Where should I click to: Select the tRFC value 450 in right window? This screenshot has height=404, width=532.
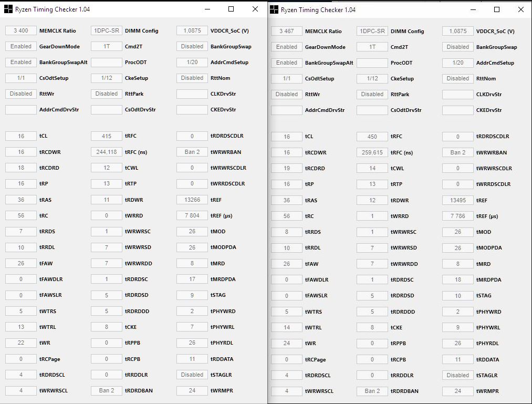tap(372, 137)
